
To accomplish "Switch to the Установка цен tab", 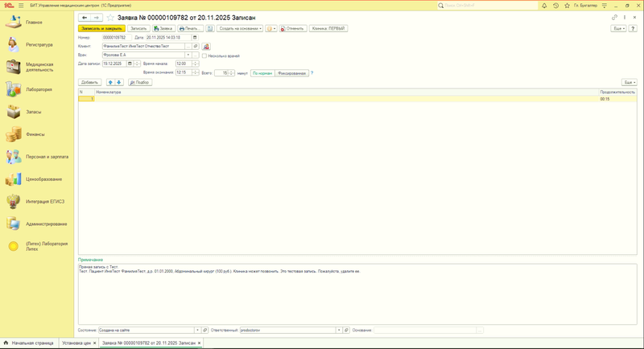I will click(x=75, y=343).
